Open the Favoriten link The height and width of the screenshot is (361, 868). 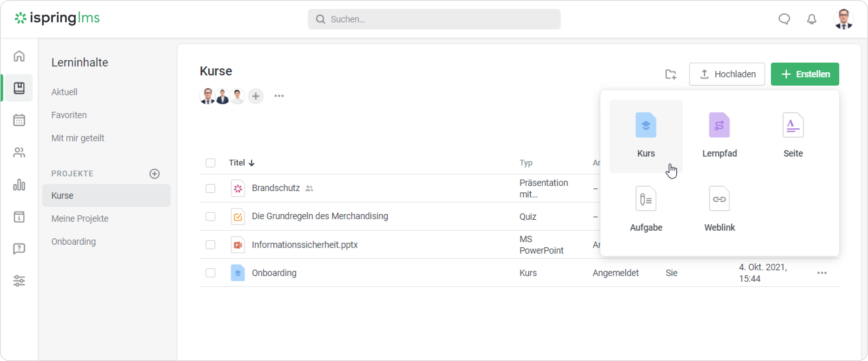tap(69, 115)
